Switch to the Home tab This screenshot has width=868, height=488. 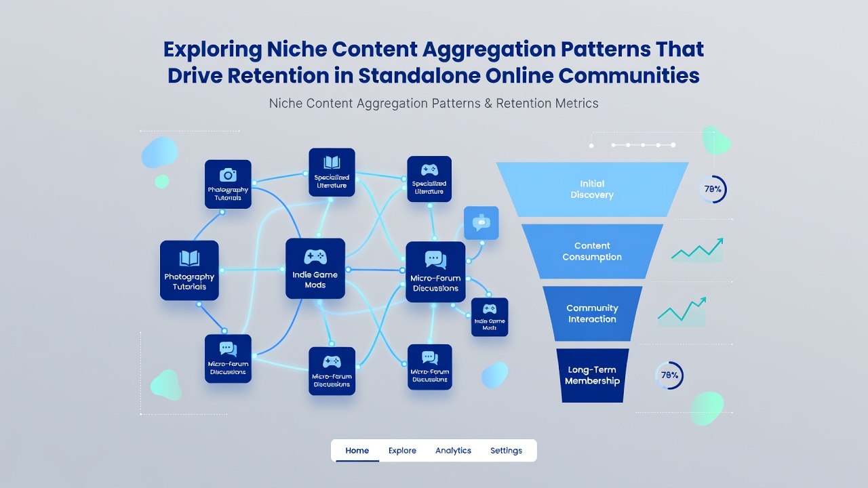(357, 451)
